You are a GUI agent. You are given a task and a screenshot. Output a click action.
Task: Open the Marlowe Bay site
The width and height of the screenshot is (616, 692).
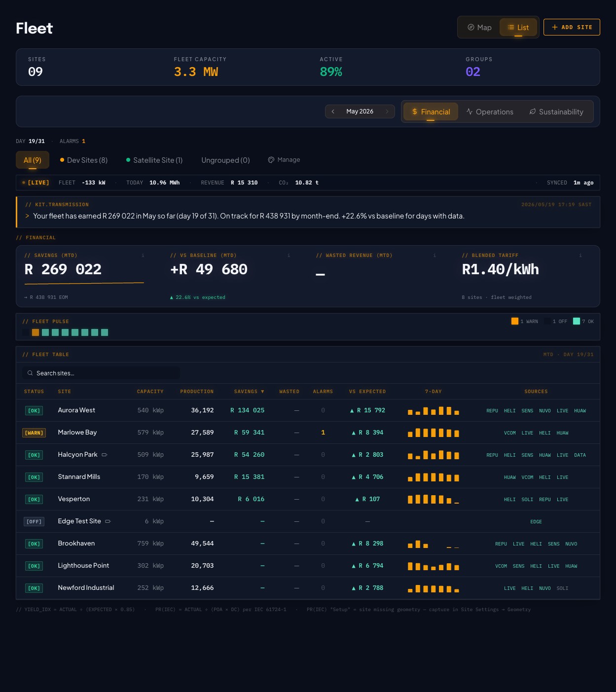77,433
